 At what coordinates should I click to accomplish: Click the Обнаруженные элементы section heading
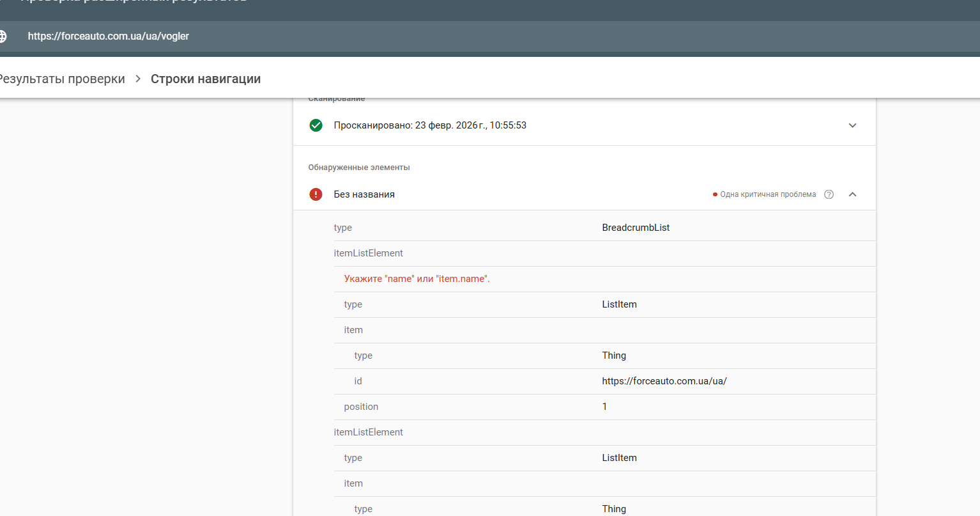[x=359, y=168]
